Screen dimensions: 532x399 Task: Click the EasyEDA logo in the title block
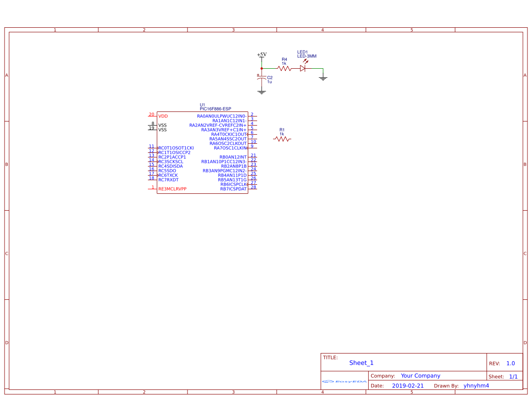[x=344, y=381]
